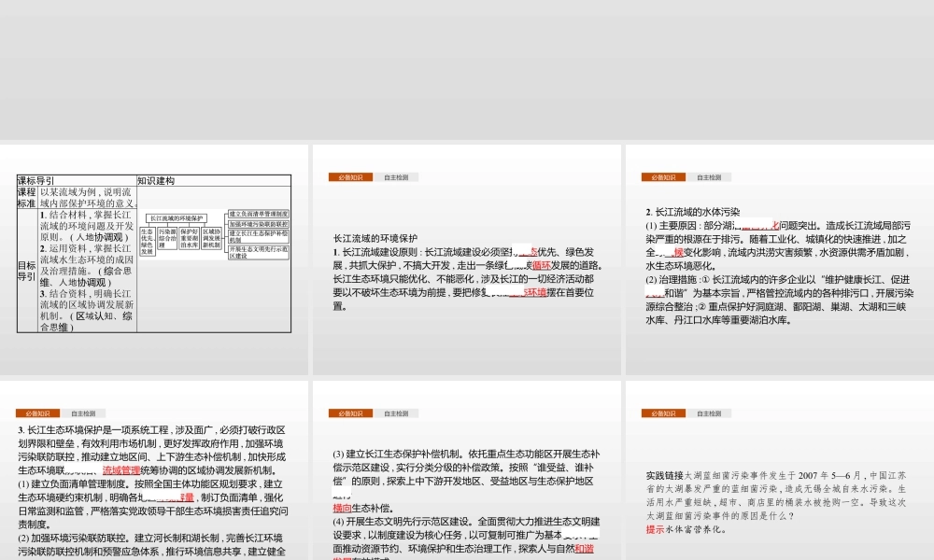Open 自主检测 tab on 生态保护补偿机制 slide
The image size is (934, 560).
coord(395,413)
